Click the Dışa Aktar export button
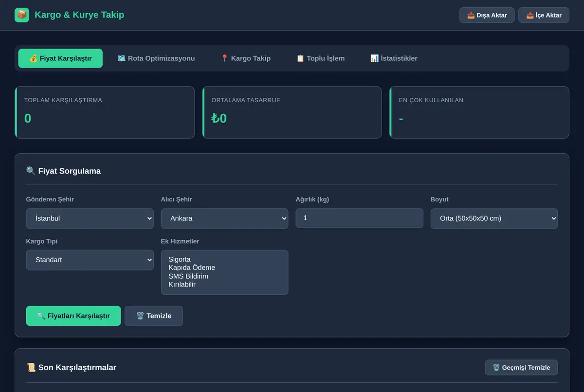The image size is (584, 392). click(487, 15)
